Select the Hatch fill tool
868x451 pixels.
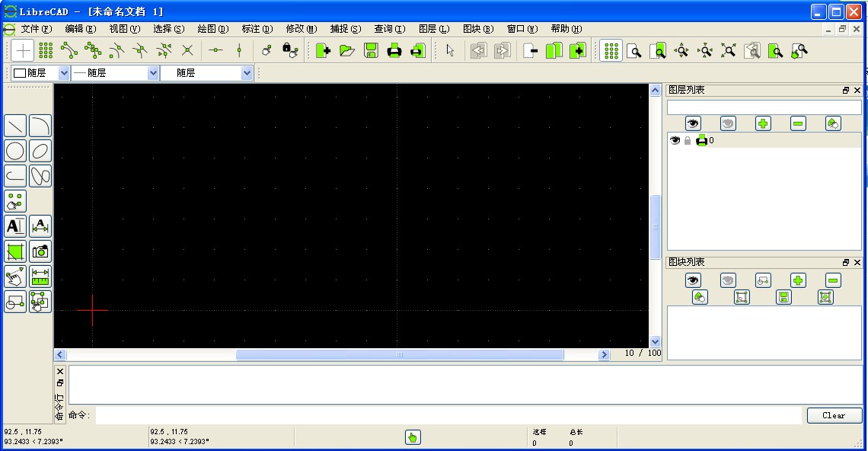tap(15, 251)
